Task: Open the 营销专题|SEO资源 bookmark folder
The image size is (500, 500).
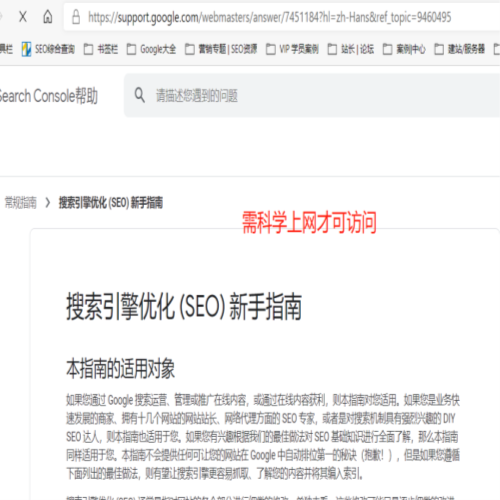Action: (x=221, y=49)
